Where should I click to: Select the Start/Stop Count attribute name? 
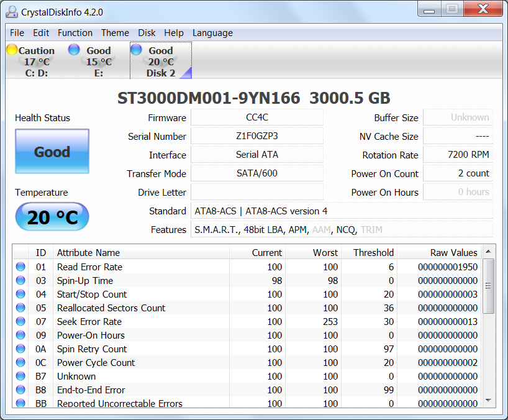92,294
